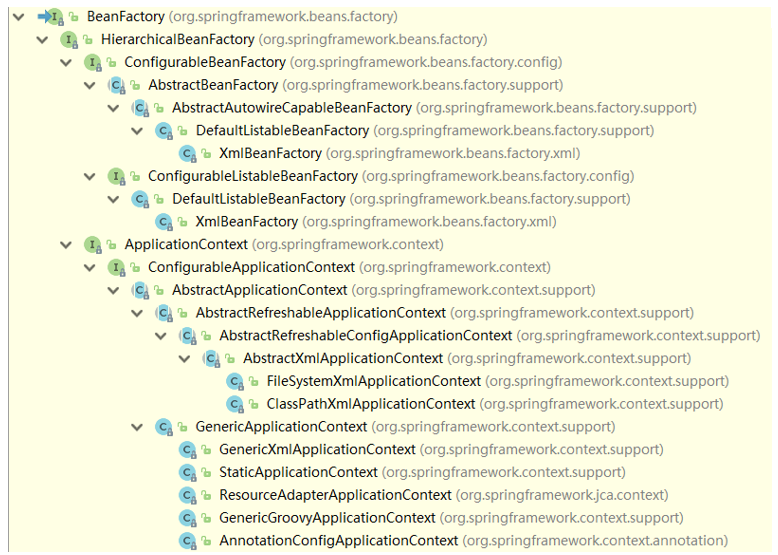Collapse the AbstractXmlApplicationContext node

point(185,358)
